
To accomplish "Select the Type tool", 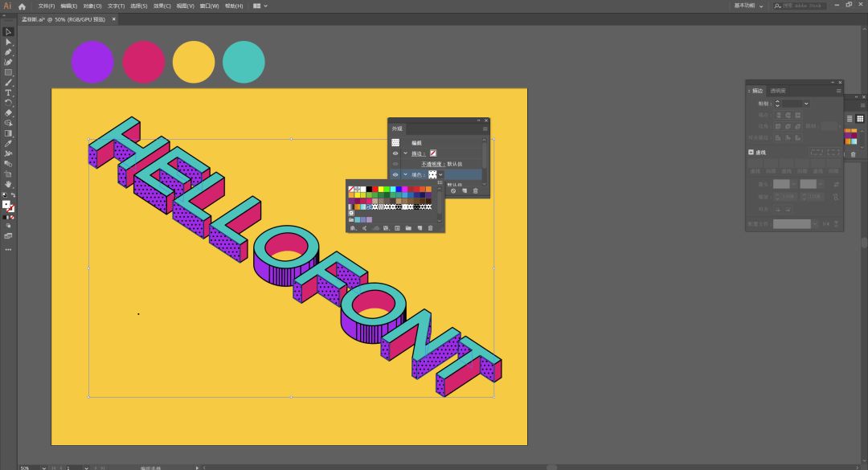I will 8,92.
